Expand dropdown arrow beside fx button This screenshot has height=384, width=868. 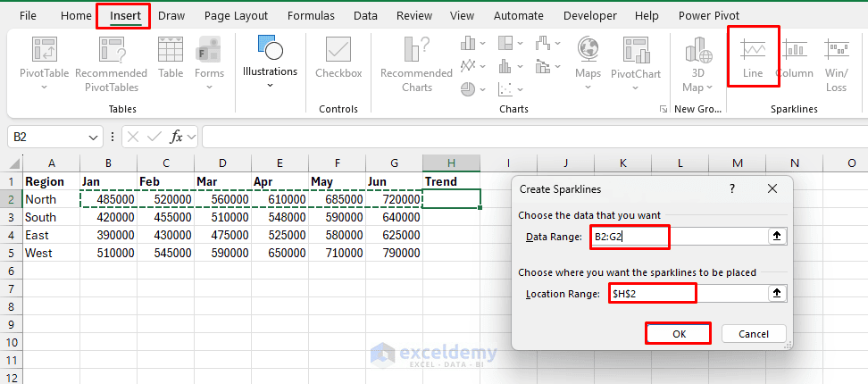[191, 137]
